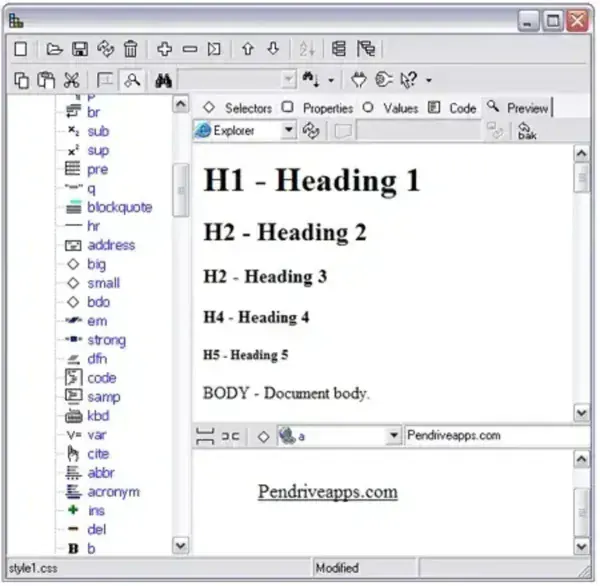This screenshot has width=600, height=586.
Task: Move item up with the up arrow
Action: pos(248,49)
